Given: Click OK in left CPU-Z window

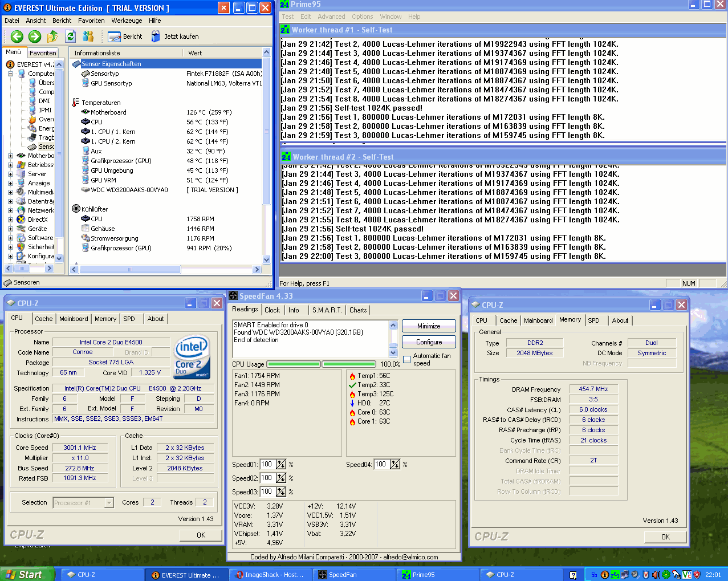Looking at the screenshot, I should (x=201, y=535).
